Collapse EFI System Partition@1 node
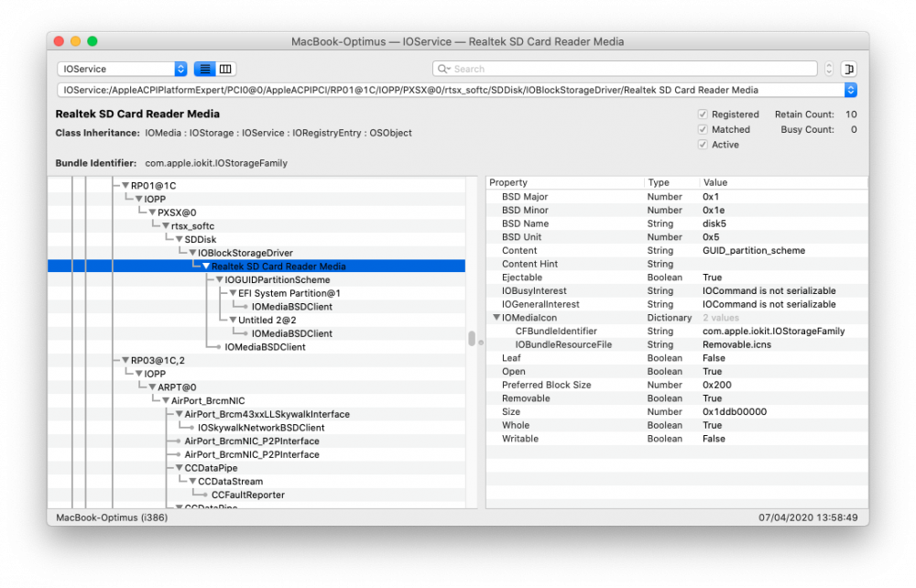916x588 pixels. pyautogui.click(x=233, y=292)
